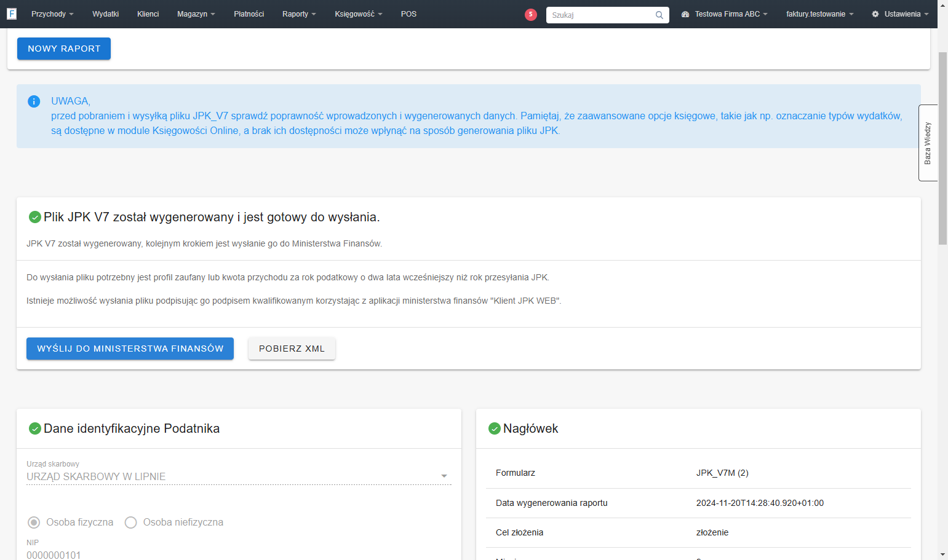Click the gear icon next to Ustawienia
Image resolution: width=948 pixels, height=560 pixels.
tap(875, 14)
